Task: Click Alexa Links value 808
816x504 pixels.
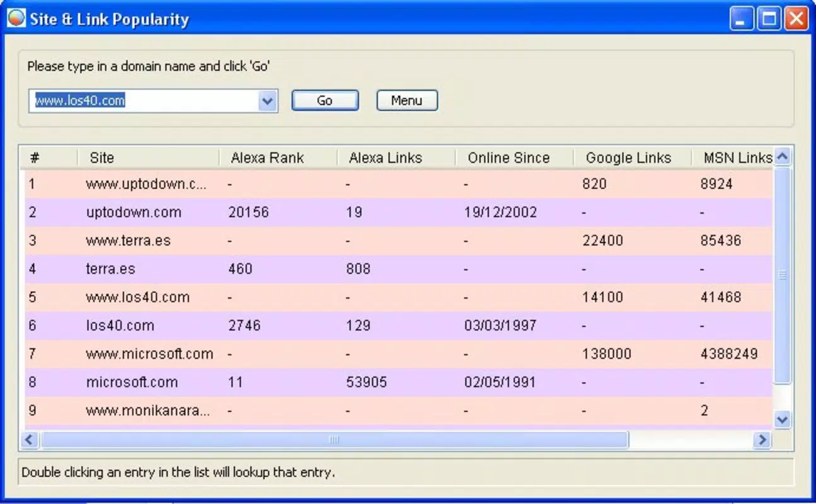Action: pos(358,269)
